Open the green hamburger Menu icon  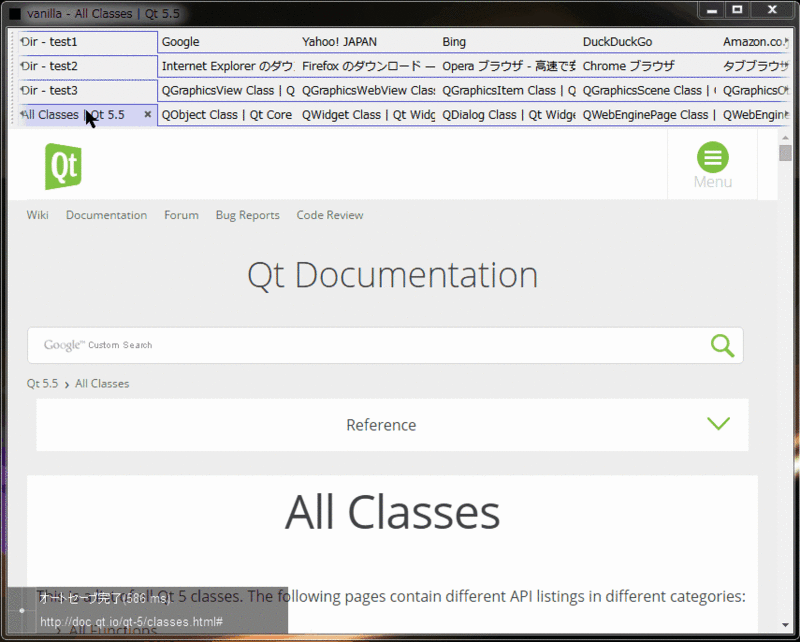click(712, 157)
